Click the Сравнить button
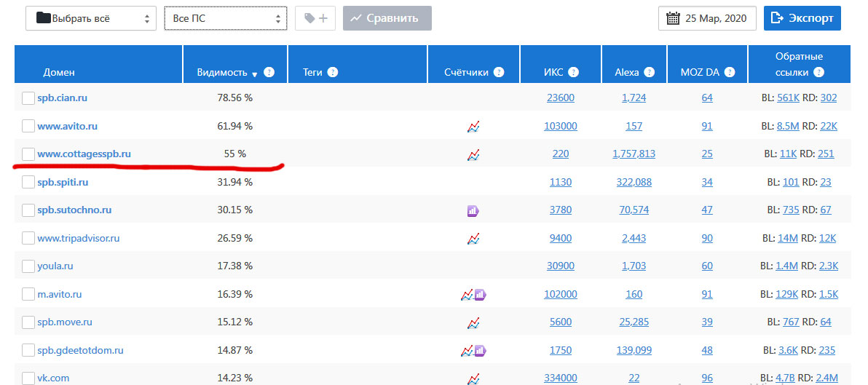 [x=387, y=18]
